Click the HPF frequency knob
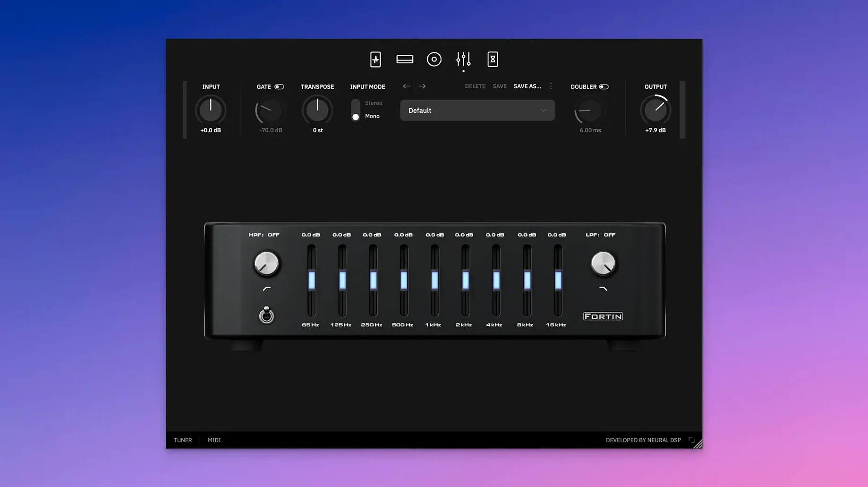The width and height of the screenshot is (868, 487). click(x=266, y=264)
